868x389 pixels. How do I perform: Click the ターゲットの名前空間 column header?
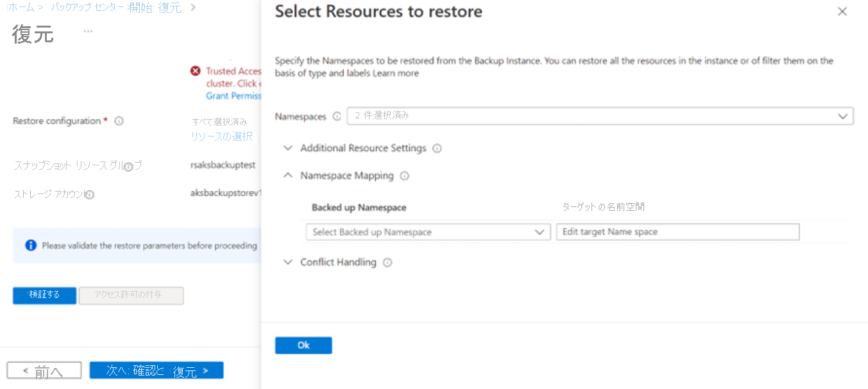(x=603, y=206)
